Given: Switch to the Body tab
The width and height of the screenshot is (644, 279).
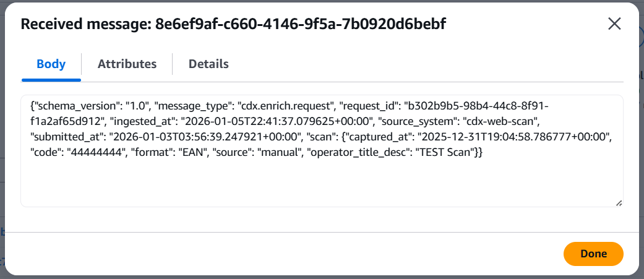Looking at the screenshot, I should pos(51,64).
